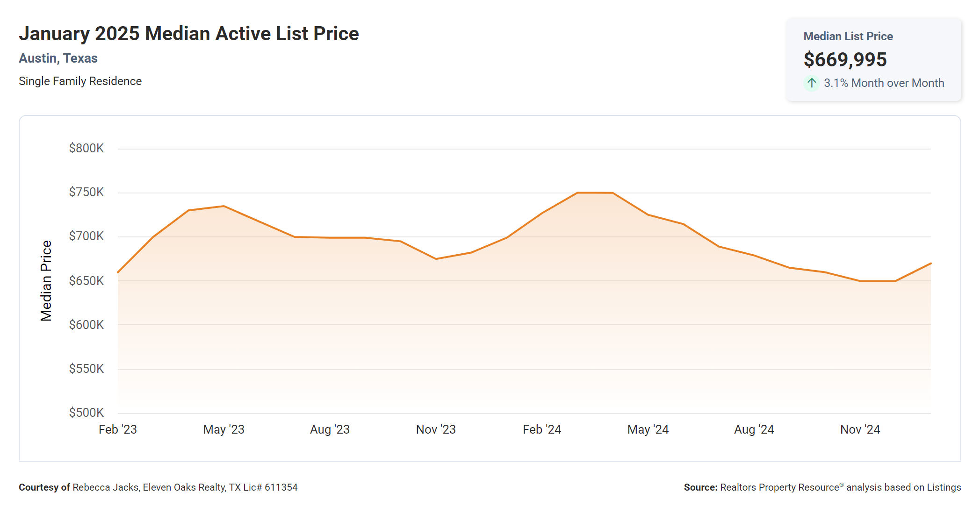Screen dimensions: 980x514
Task: Click the 'Courtesy of Rebecca Jacks' attribution text
Action: tap(158, 487)
